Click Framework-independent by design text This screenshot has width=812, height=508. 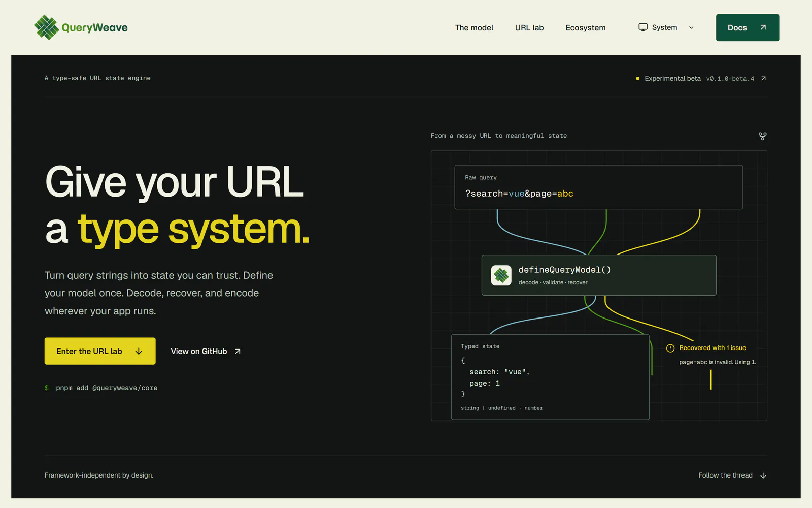[x=99, y=475]
